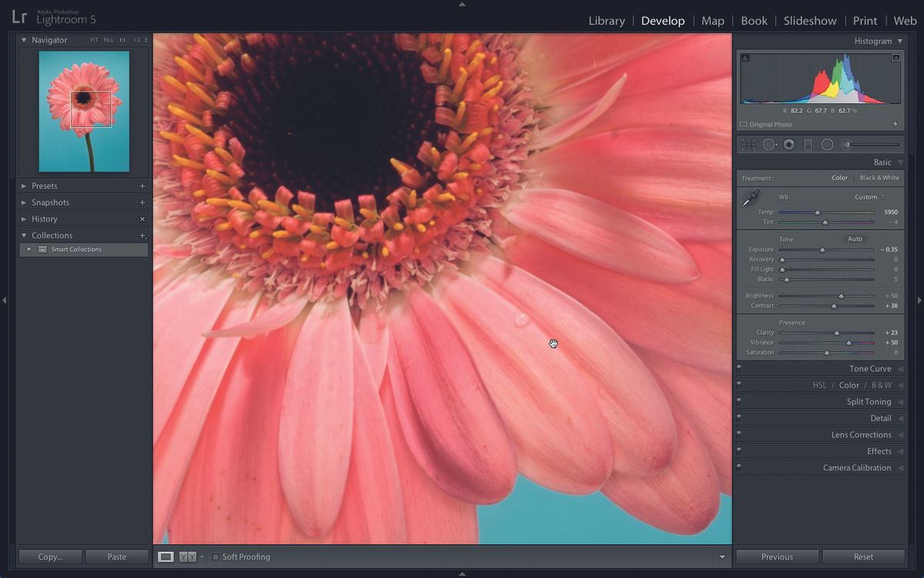Select the Crop Overlay tool
The image size is (924, 578).
point(748,144)
